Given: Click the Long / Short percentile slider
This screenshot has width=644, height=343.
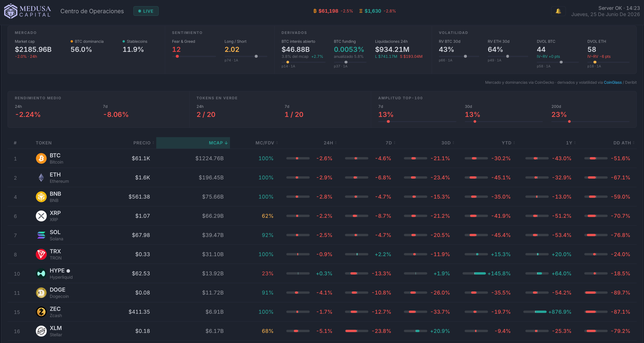Looking at the screenshot, I should (x=246, y=56).
